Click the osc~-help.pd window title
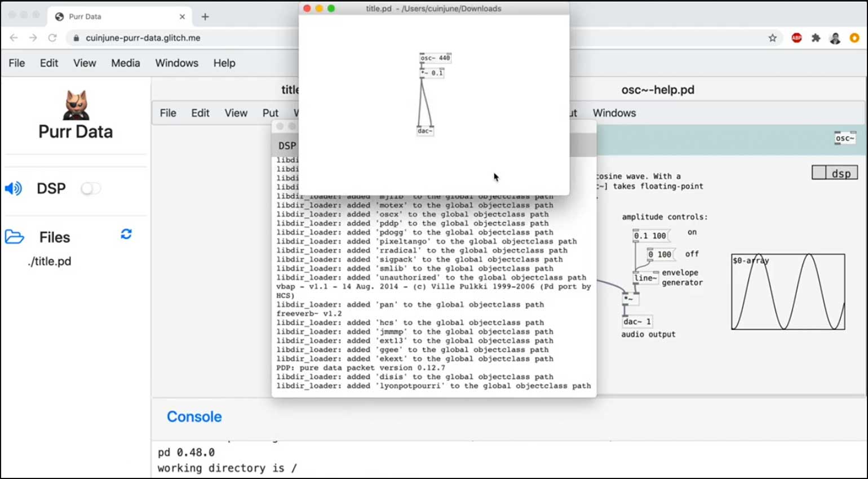 coord(658,90)
